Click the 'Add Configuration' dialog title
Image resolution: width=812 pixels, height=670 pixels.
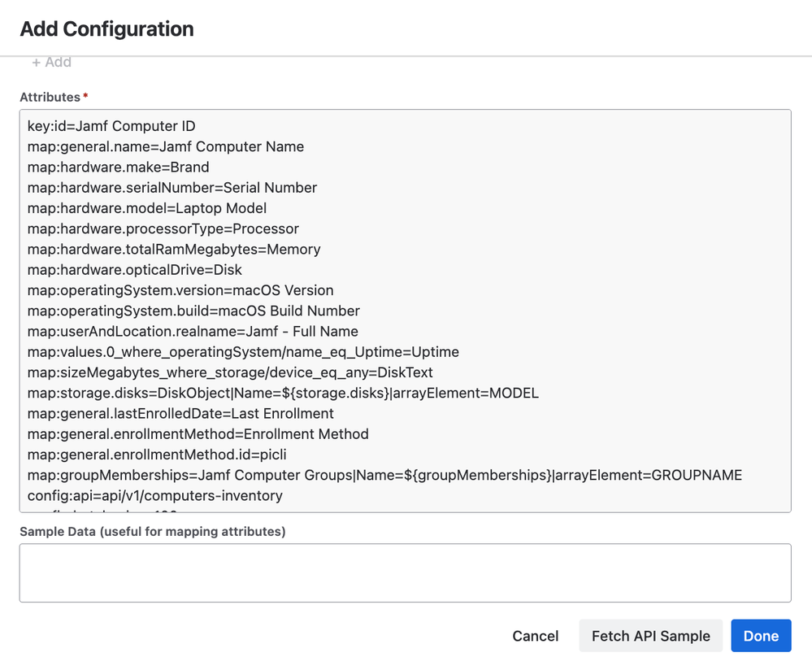tap(106, 29)
